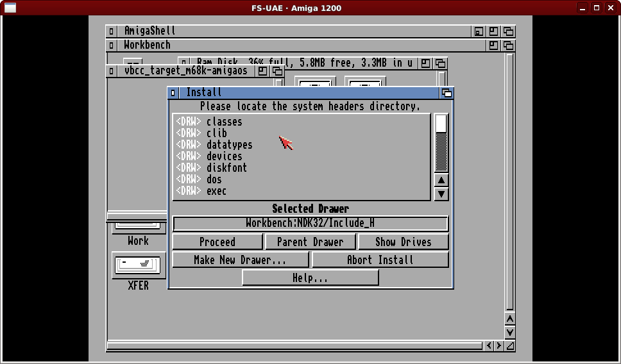This screenshot has width=621, height=364.
Task: Open installer Help
Action: [x=310, y=277]
